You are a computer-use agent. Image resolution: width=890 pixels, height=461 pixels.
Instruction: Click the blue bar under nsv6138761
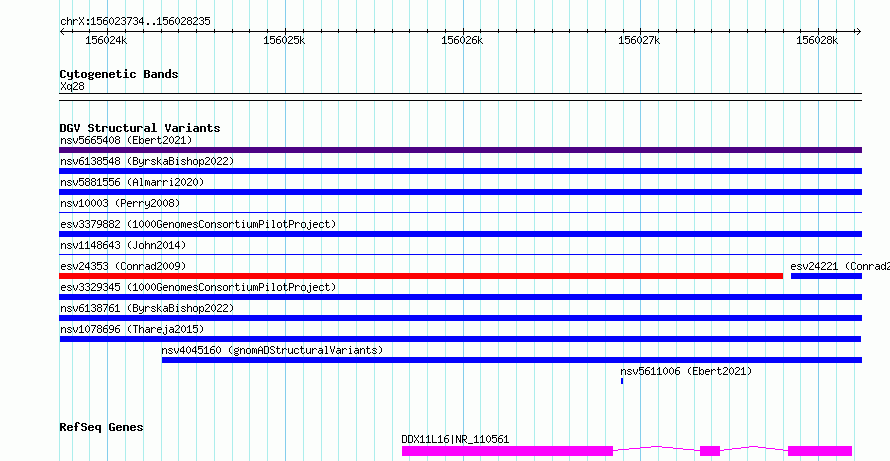coord(460,318)
